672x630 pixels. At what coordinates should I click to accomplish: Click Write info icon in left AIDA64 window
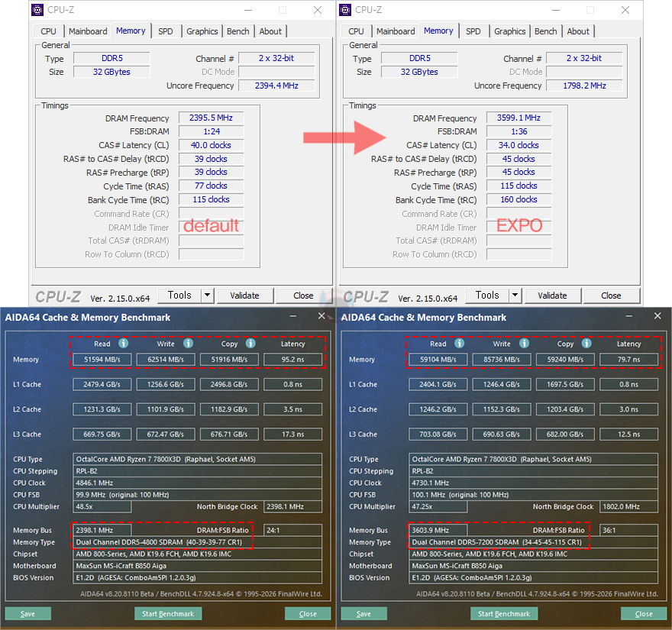pos(188,344)
